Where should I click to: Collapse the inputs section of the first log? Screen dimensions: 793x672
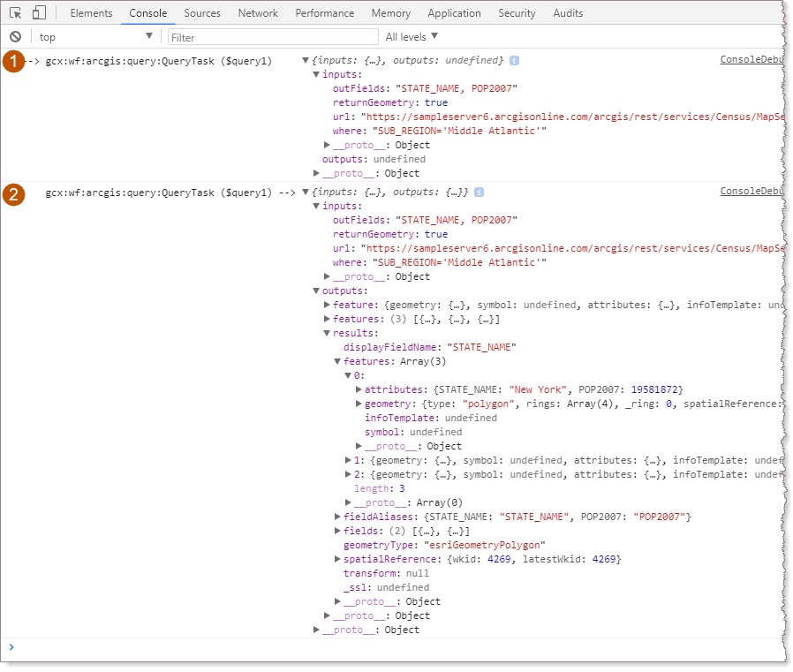click(x=315, y=74)
